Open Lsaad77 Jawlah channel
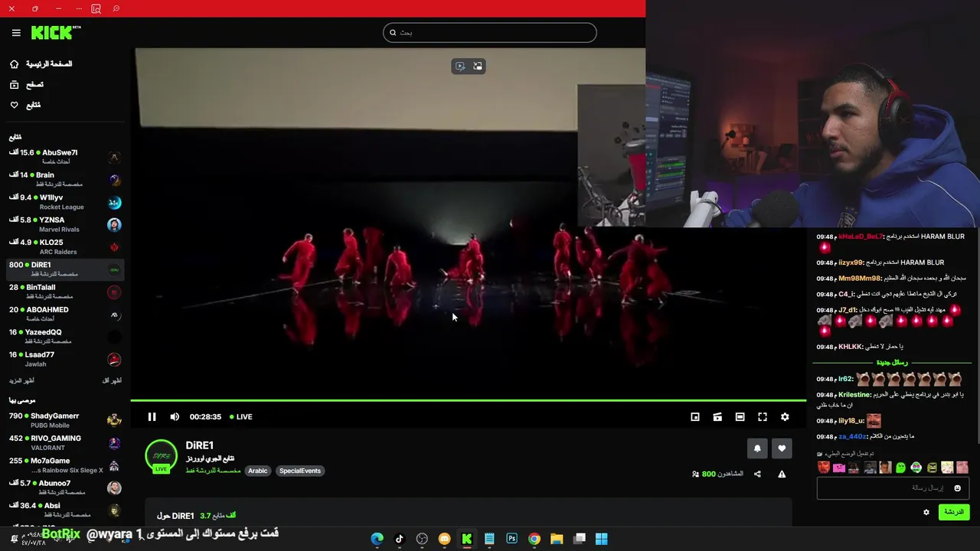 [65, 359]
